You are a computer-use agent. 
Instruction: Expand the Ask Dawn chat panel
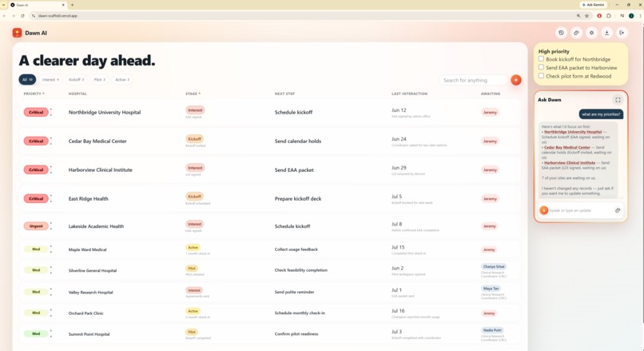point(618,100)
